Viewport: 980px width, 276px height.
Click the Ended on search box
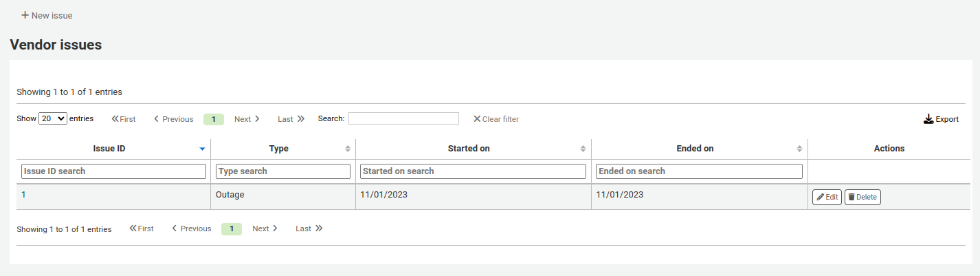click(699, 171)
